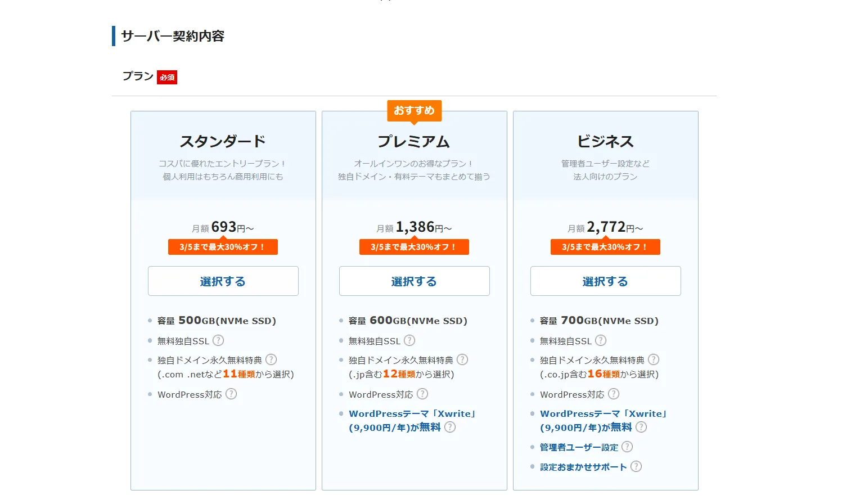Viewport: 860px width, 504px height.
Task: Click the 30%オフ banner on スタンダード plan
Action: (223, 246)
